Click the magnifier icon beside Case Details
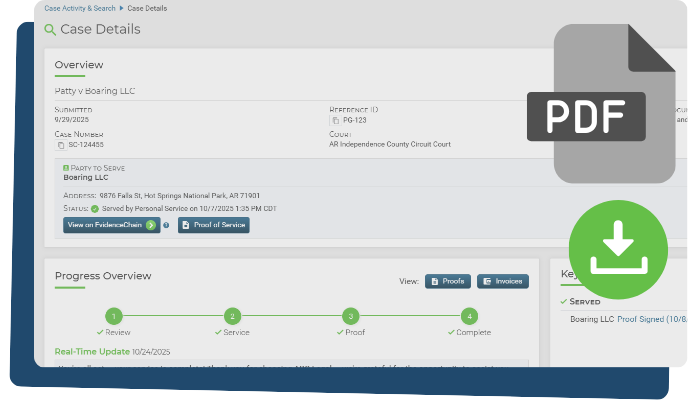The height and width of the screenshot is (400, 700). [x=50, y=29]
